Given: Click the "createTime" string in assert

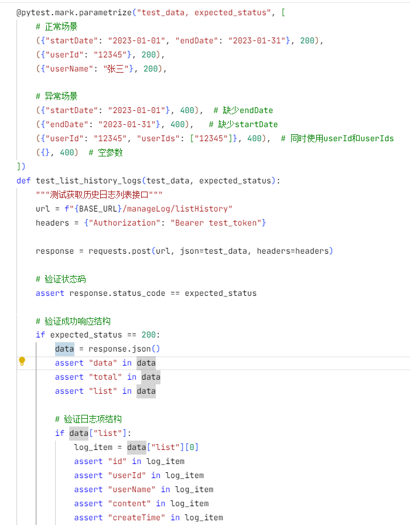Looking at the screenshot, I should tap(136, 518).
